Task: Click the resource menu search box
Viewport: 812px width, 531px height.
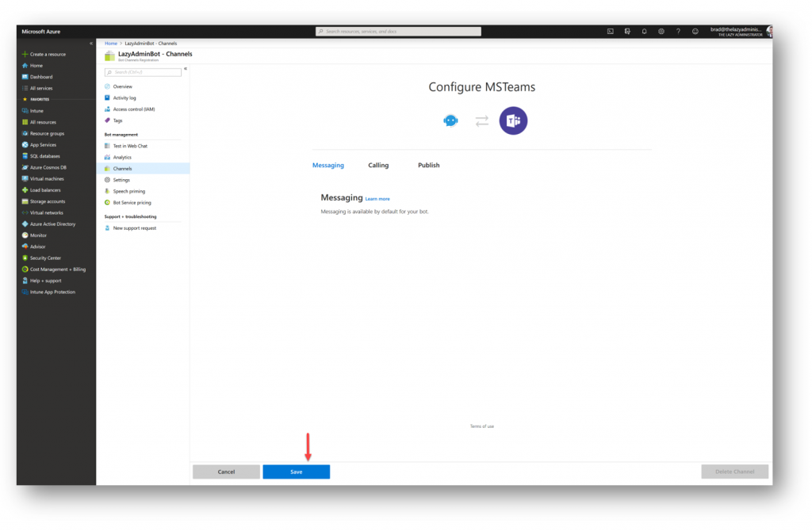Action: (x=143, y=72)
